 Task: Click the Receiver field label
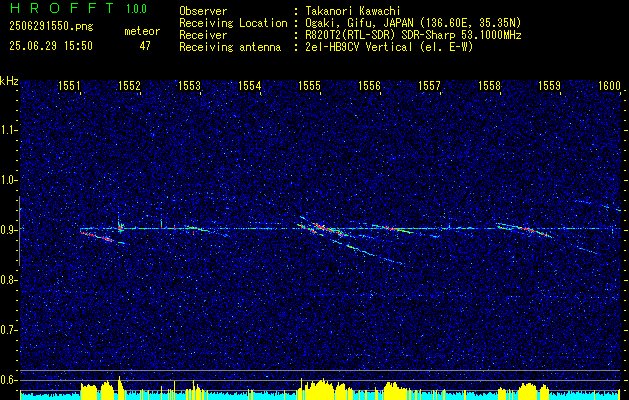pos(203,35)
